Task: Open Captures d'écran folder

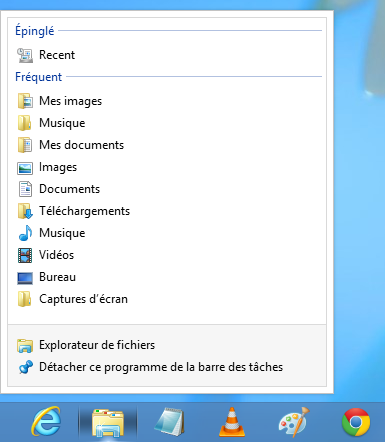Action: coord(167,299)
